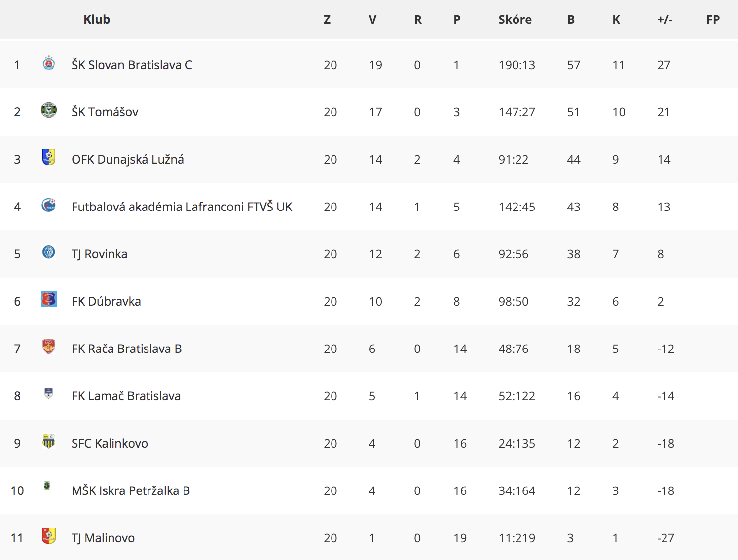Open the MŠK Iskra Petržalka B team page
Viewport: 738px width, 560px height.
(x=131, y=490)
